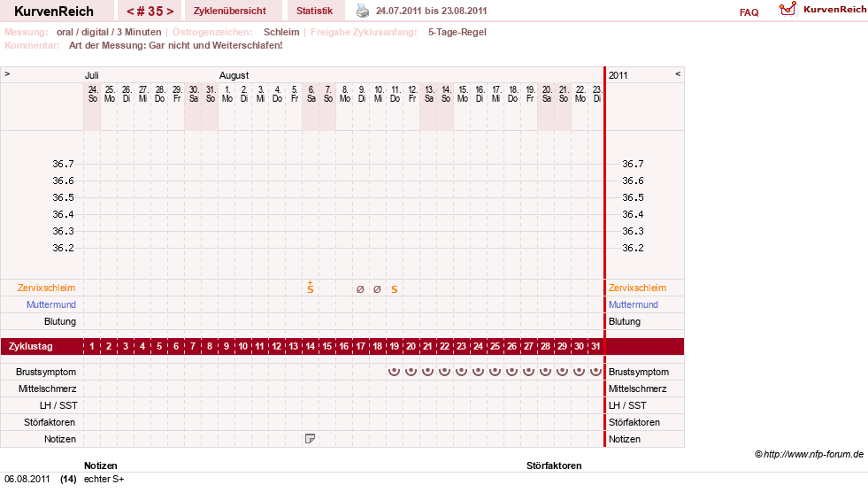
Task: Click the Zyklustag row label
Action: [31, 346]
